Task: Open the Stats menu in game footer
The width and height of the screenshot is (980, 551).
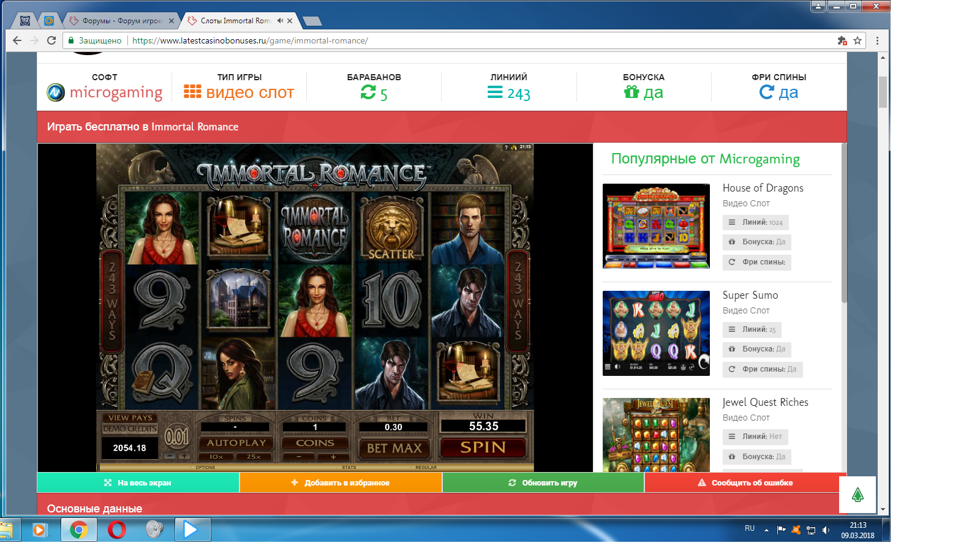Action: click(349, 467)
